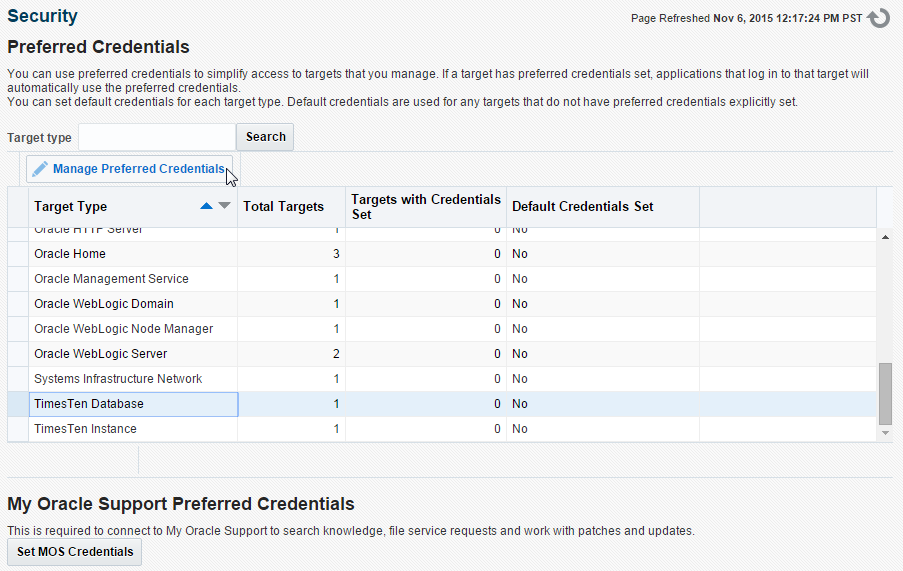Image resolution: width=903 pixels, height=571 pixels.
Task: Click Default Credentials Set column header
Action: (x=582, y=207)
